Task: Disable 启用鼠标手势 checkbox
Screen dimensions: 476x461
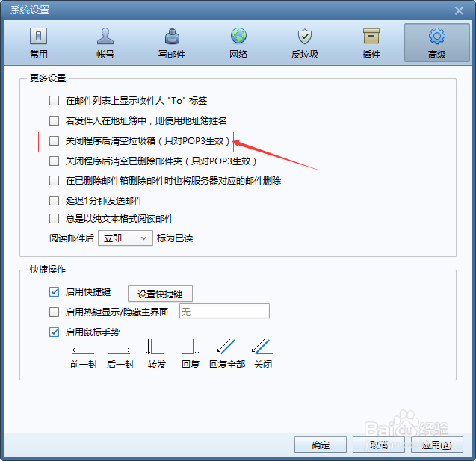Action: tap(54, 332)
